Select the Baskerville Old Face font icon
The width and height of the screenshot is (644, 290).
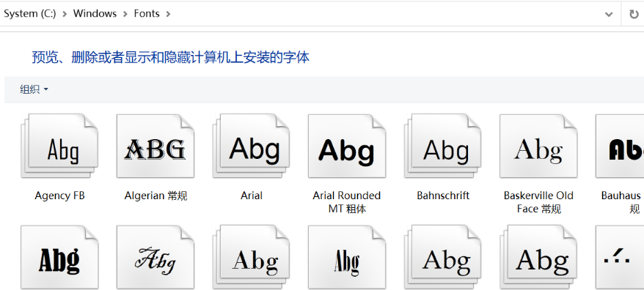point(538,146)
